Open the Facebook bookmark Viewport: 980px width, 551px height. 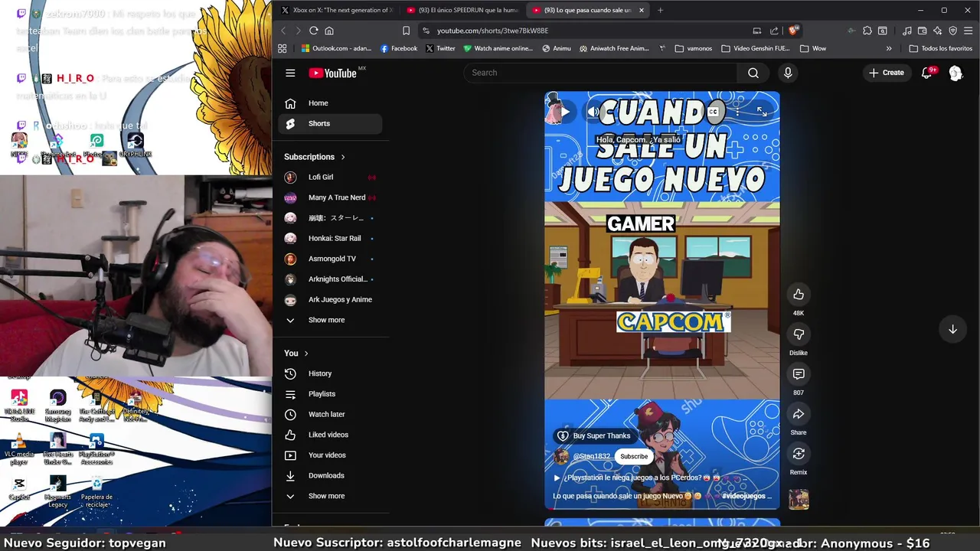[x=399, y=48]
